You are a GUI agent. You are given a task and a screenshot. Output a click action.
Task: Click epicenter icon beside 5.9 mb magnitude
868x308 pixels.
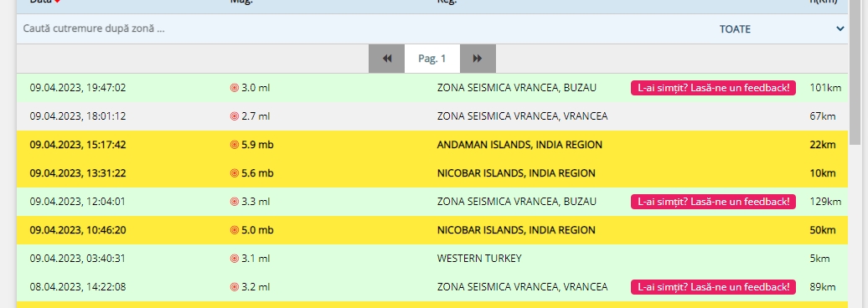(234, 145)
